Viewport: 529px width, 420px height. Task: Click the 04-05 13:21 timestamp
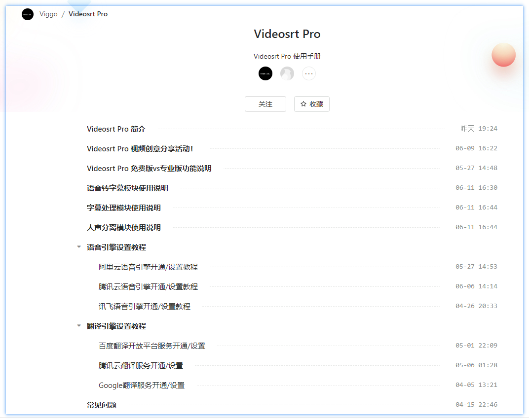tap(476, 385)
